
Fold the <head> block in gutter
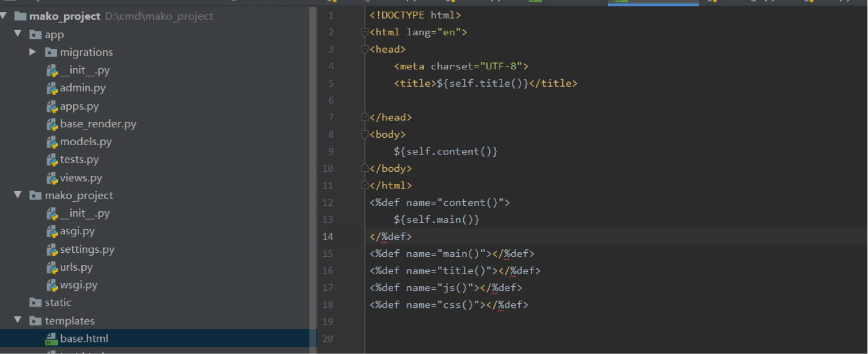tap(365, 50)
